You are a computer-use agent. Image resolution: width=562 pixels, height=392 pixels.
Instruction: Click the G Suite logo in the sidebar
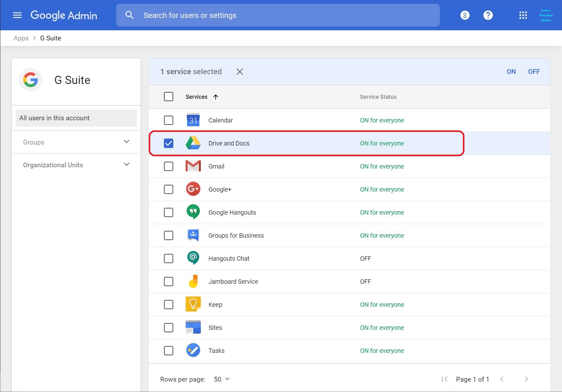coord(31,80)
